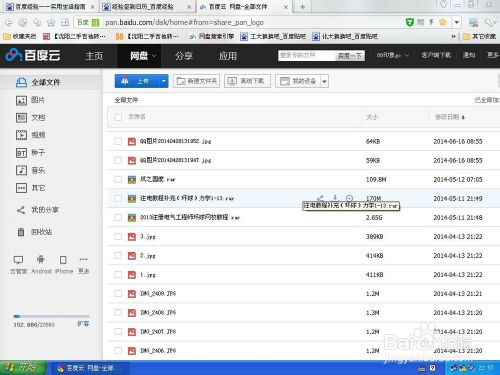Tick the checkbox for 风之国度.rar
The height and width of the screenshot is (375, 500).
[118, 179]
